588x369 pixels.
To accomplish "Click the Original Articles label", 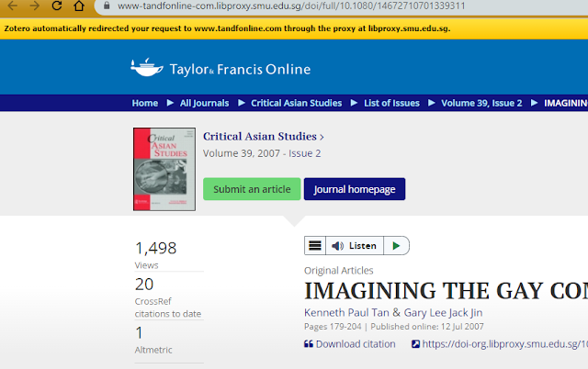I will pyautogui.click(x=339, y=270).
